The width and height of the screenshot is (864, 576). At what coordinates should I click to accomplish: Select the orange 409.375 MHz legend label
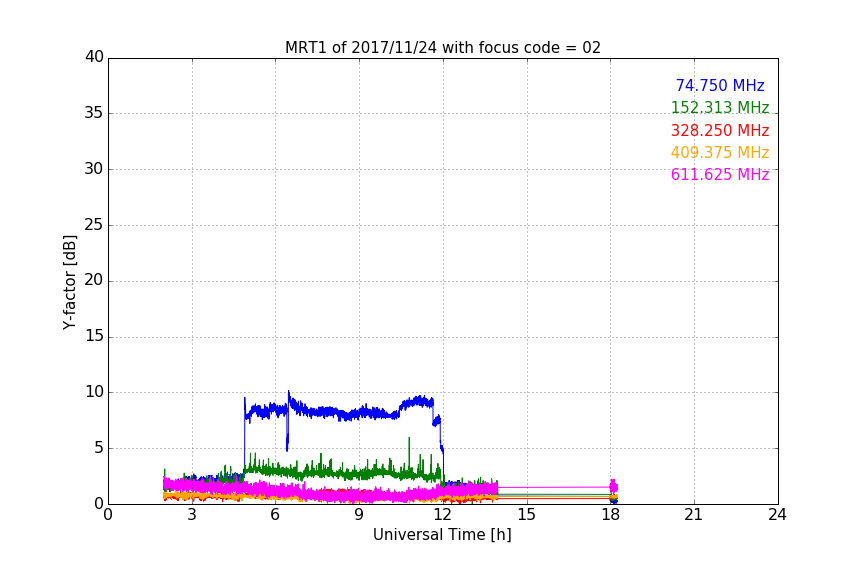(720, 152)
